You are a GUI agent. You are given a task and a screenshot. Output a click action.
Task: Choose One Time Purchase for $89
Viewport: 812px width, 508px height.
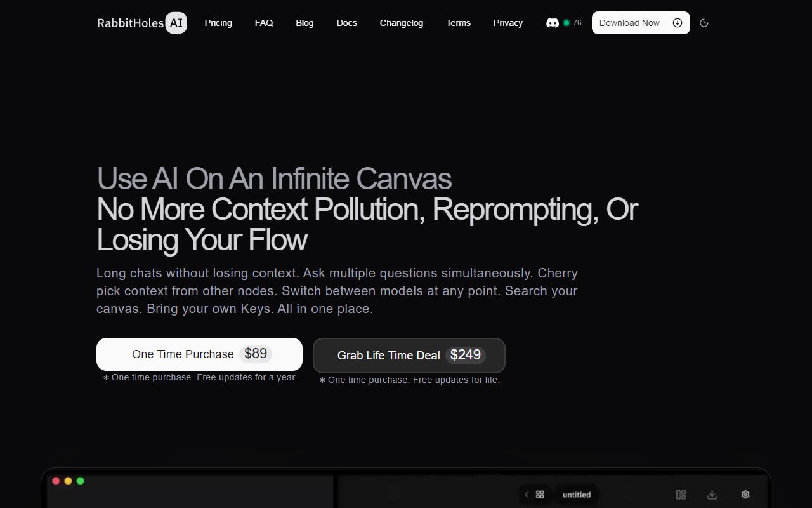tap(199, 354)
